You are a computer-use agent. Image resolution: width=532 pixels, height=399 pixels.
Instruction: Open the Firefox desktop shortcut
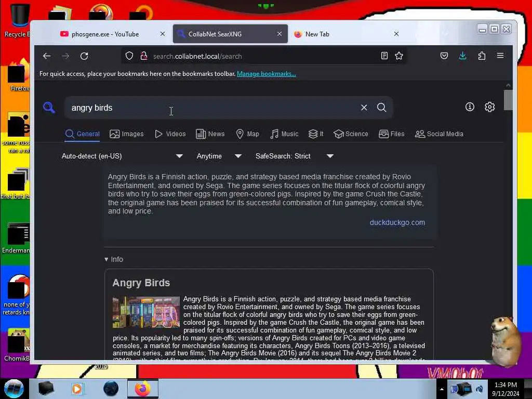point(19,75)
